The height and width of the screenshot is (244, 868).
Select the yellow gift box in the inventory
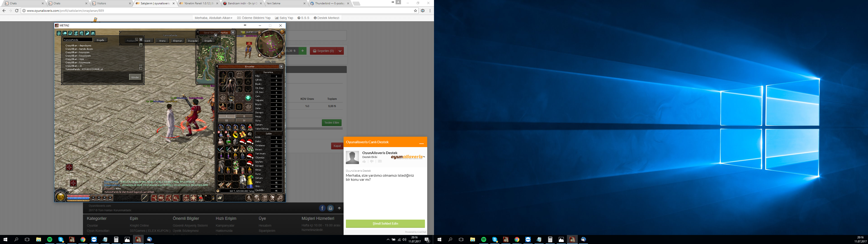[x=243, y=134]
